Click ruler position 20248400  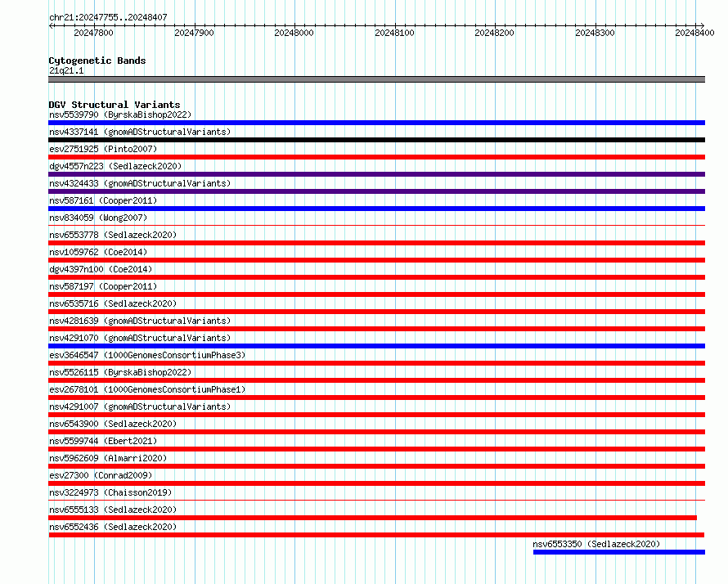pos(694,33)
